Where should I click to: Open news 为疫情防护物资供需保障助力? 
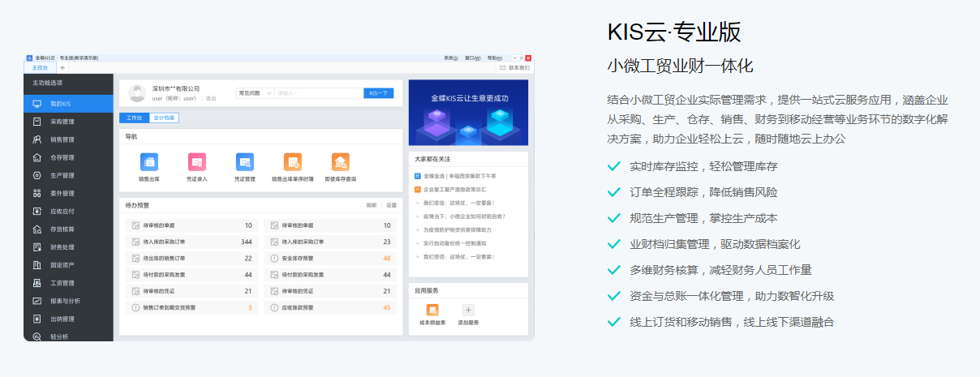pos(457,229)
